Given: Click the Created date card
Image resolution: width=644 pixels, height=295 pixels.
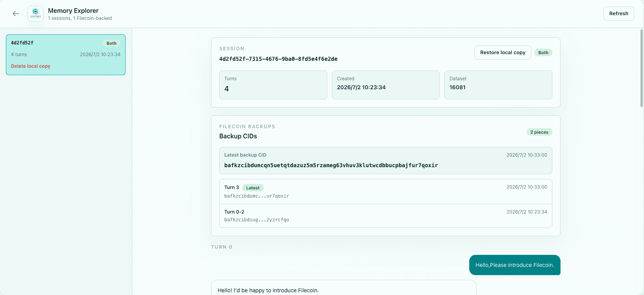Looking at the screenshot, I should 386,85.
